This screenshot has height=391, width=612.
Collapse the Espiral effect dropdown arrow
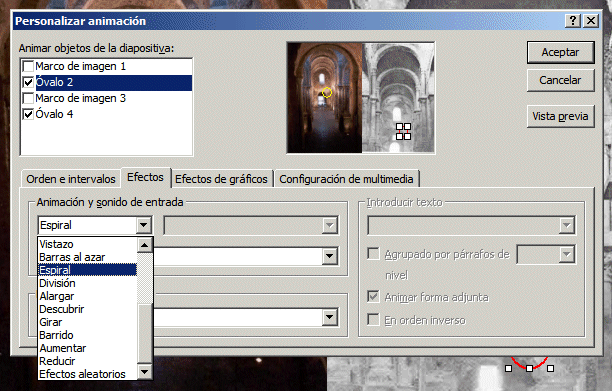(143, 225)
